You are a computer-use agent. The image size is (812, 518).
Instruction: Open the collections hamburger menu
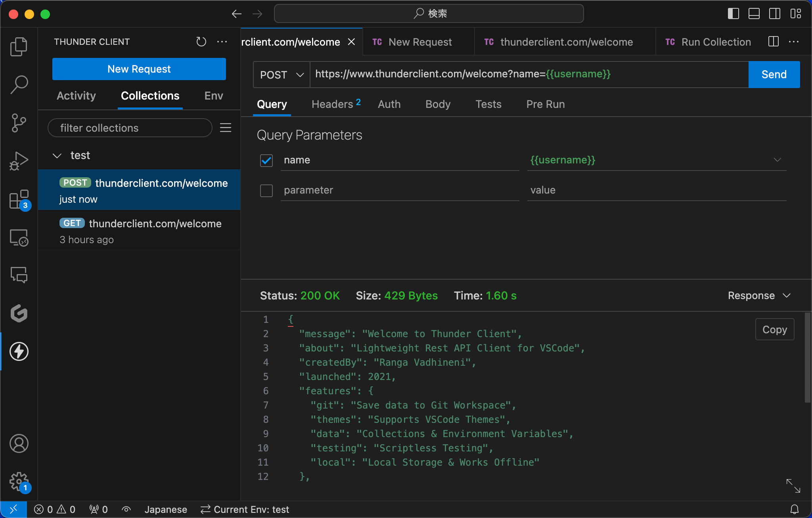(x=226, y=128)
